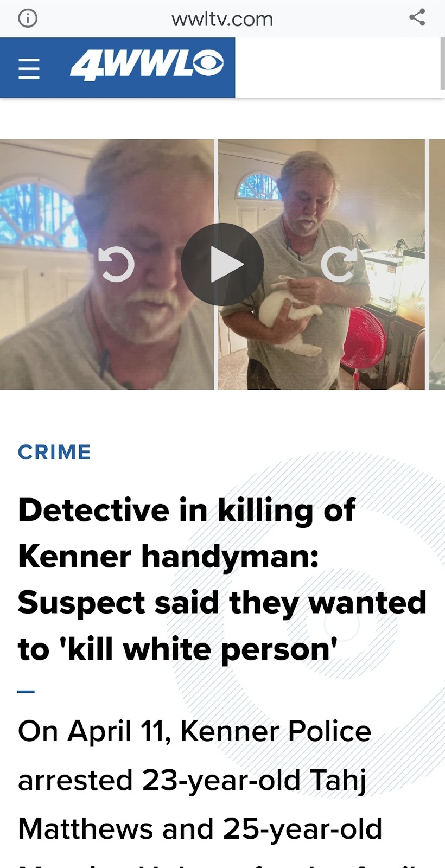The width and height of the screenshot is (445, 868).
Task: Play the video with the center button
Action: coord(223,264)
